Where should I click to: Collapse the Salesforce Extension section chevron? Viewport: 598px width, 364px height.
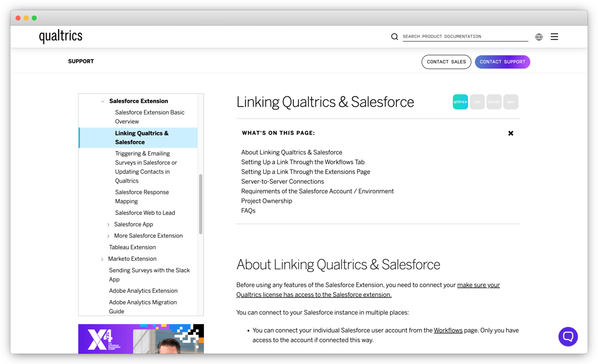tap(103, 101)
